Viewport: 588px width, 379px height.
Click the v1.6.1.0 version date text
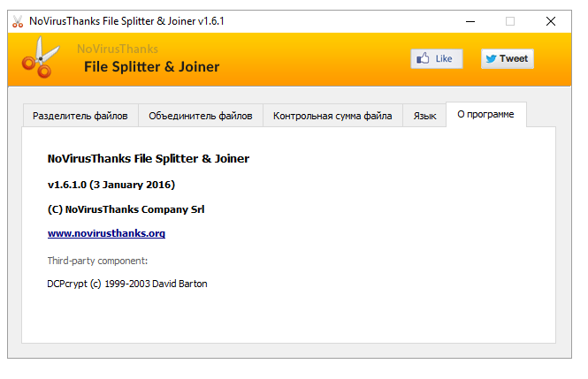coord(111,186)
